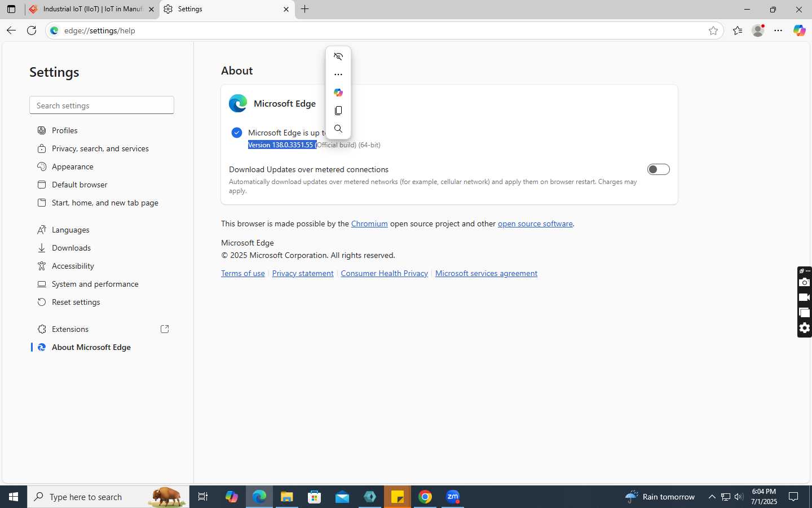Click the overlay gallery window icon
Viewport: 812px width, 508px height.
805,313
